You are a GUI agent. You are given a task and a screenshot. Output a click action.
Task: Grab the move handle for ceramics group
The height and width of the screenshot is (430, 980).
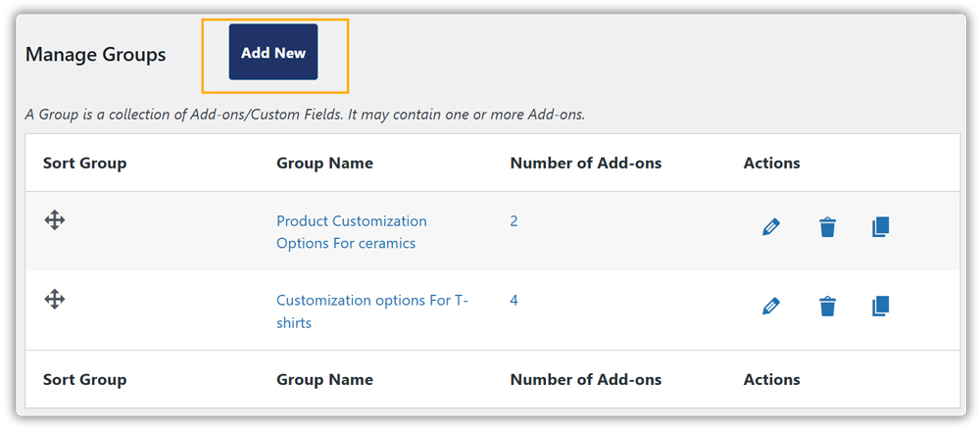[x=55, y=220]
